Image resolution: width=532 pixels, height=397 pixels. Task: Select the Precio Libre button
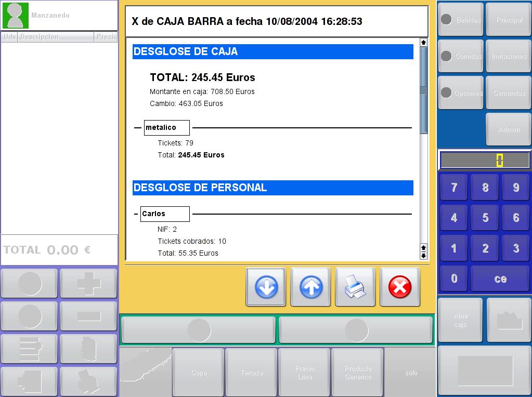click(305, 372)
